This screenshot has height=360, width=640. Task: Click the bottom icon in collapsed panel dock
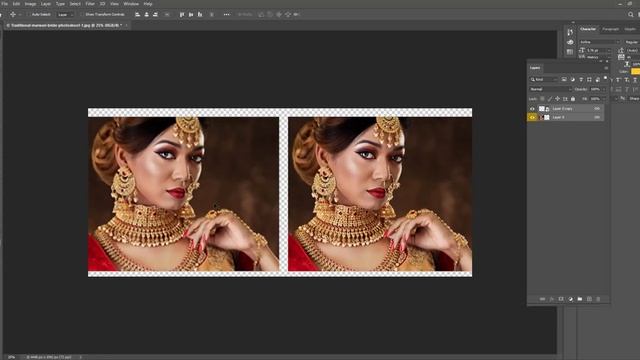[x=570, y=51]
